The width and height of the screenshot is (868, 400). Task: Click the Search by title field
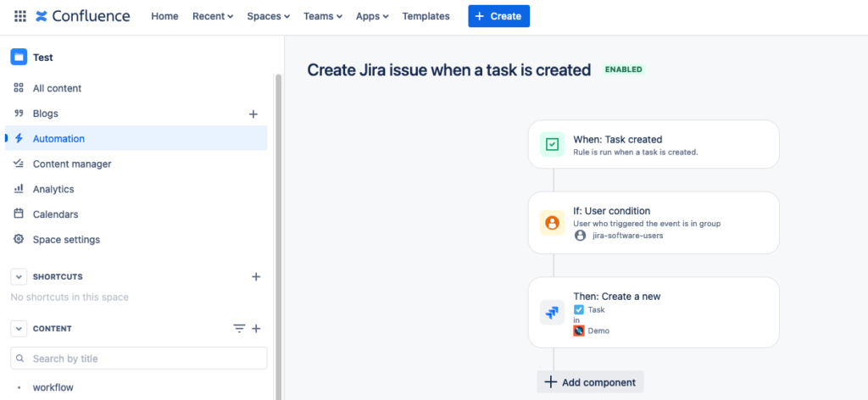click(139, 358)
